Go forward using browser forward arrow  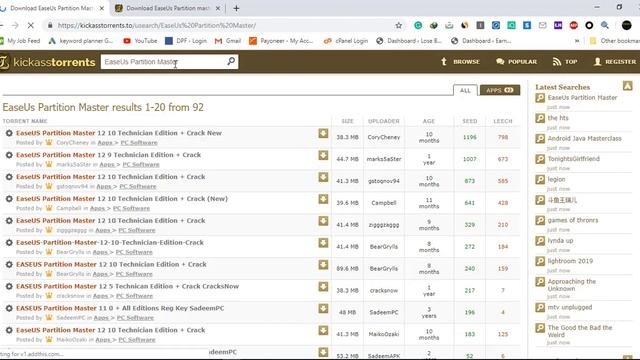15,25
